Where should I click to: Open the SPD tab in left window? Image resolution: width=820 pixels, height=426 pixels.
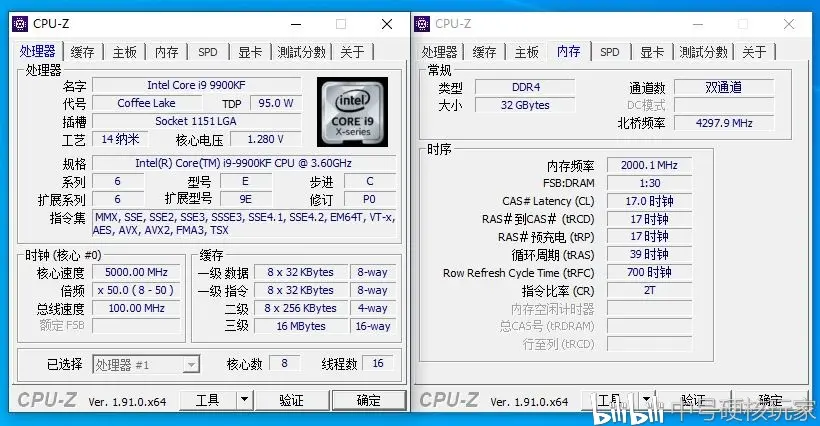(208, 52)
